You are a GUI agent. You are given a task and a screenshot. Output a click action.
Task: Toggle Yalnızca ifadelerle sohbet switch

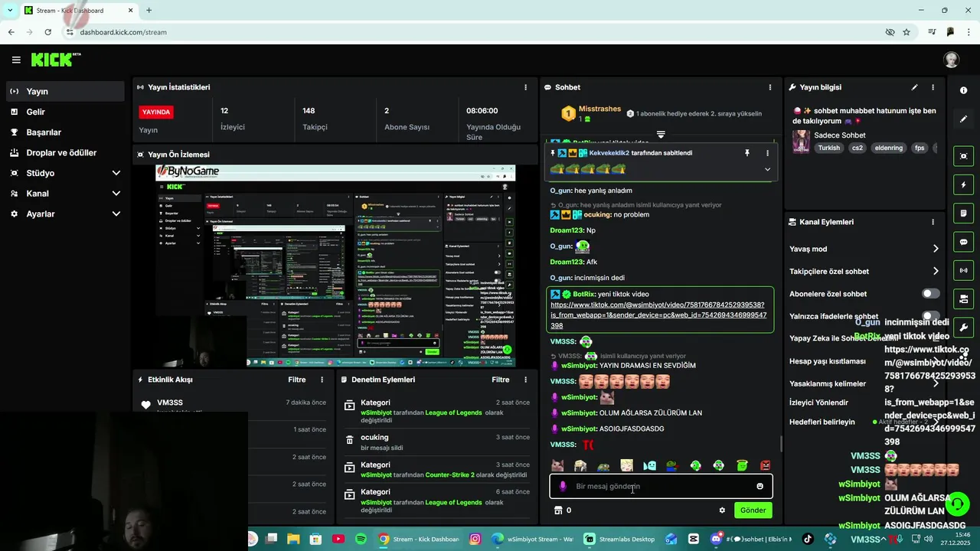931,316
